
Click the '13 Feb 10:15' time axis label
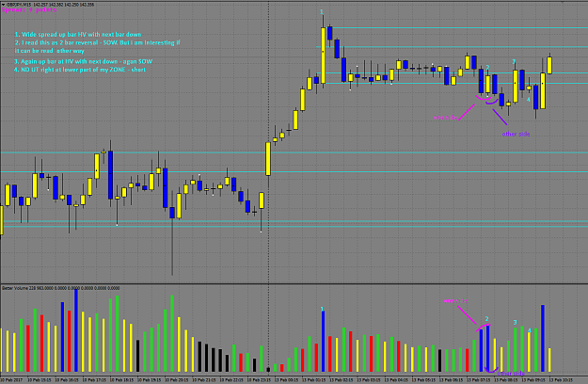pyautogui.click(x=561, y=380)
